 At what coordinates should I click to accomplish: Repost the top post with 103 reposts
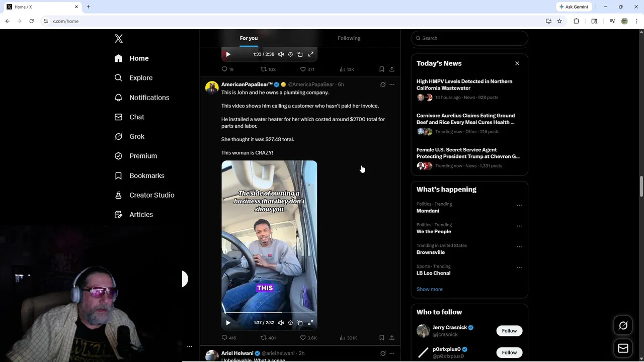click(268, 69)
